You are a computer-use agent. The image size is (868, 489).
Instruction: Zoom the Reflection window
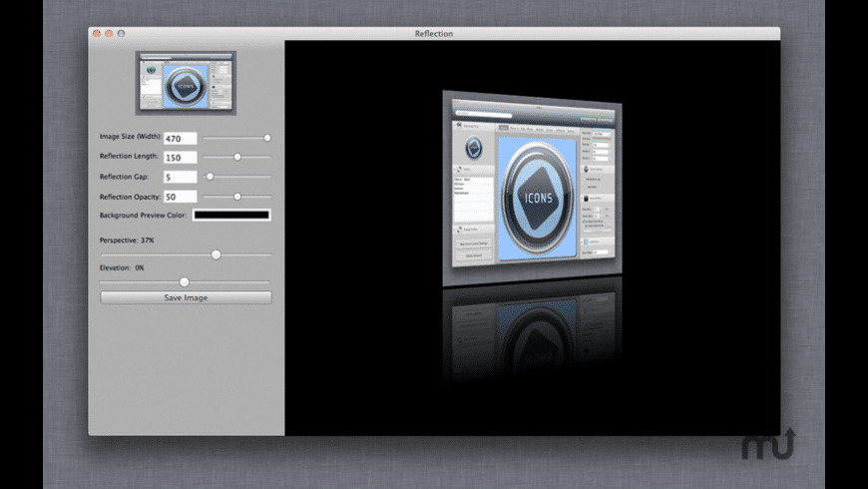(x=121, y=34)
